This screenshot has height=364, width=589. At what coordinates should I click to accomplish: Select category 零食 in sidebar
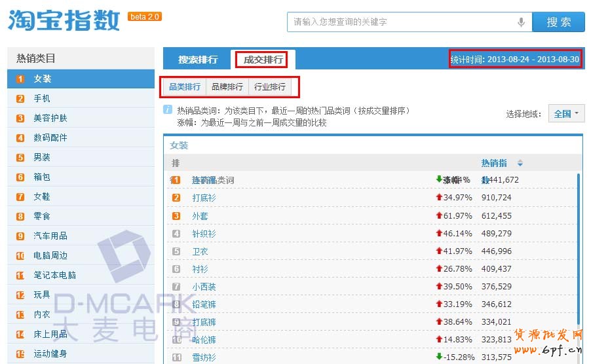81,216
